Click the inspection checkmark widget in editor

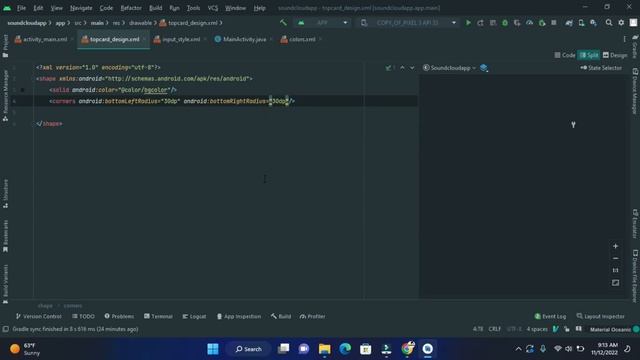(x=390, y=68)
